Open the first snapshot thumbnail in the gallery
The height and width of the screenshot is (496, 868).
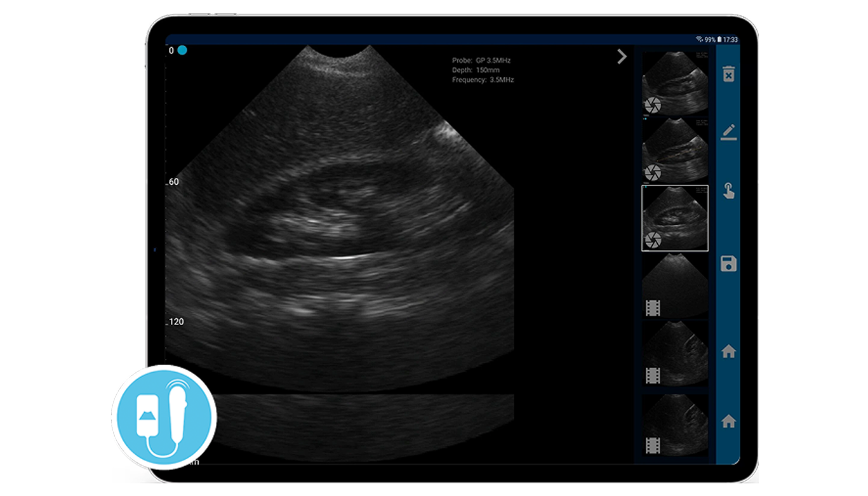coord(674,83)
